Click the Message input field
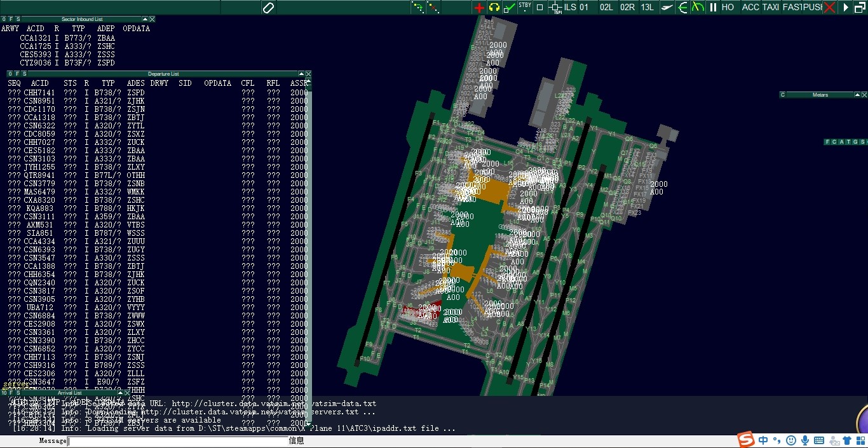The image size is (868, 448). pyautogui.click(x=178, y=440)
